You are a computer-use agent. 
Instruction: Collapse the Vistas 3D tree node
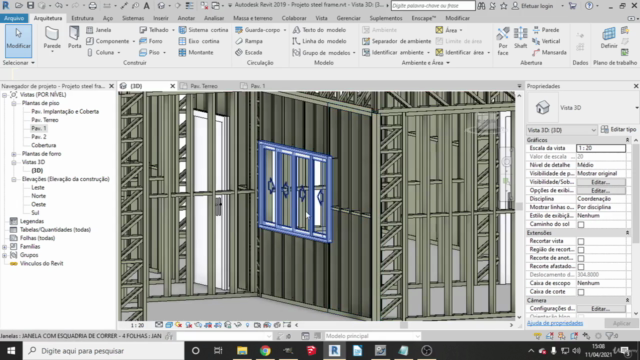click(x=14, y=162)
